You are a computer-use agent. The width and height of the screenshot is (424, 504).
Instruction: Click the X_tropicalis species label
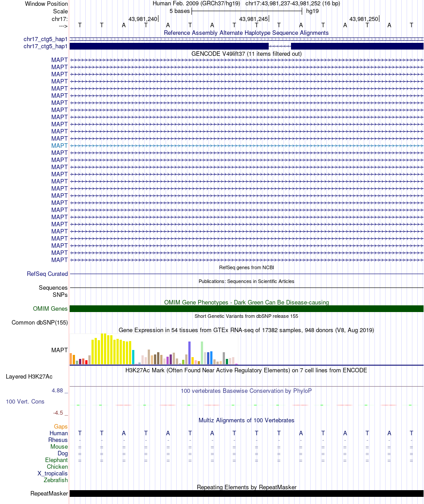click(x=52, y=474)
